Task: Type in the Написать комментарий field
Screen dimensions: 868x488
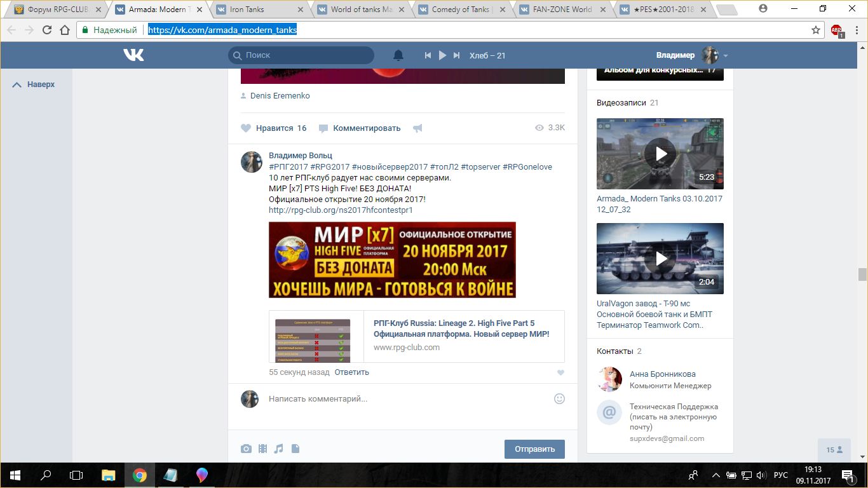Action: [x=407, y=399]
